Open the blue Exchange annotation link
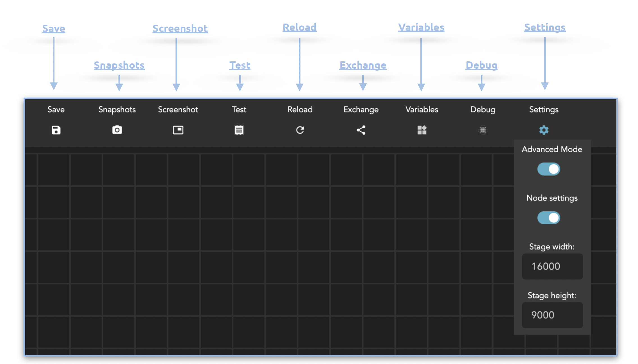 pos(363,65)
